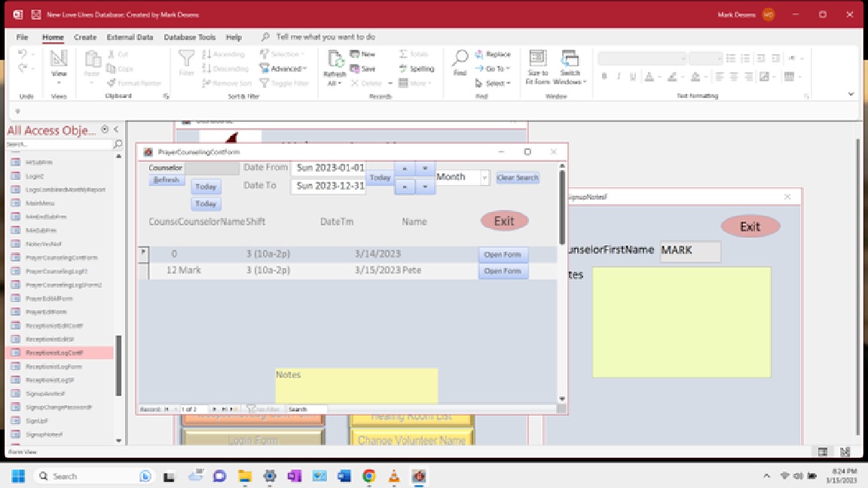
Task: Open VLC from the Windows taskbar
Action: tap(393, 476)
